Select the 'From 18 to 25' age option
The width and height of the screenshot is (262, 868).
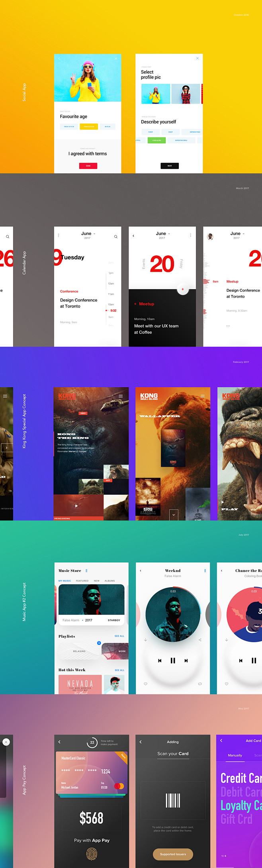[69, 127]
